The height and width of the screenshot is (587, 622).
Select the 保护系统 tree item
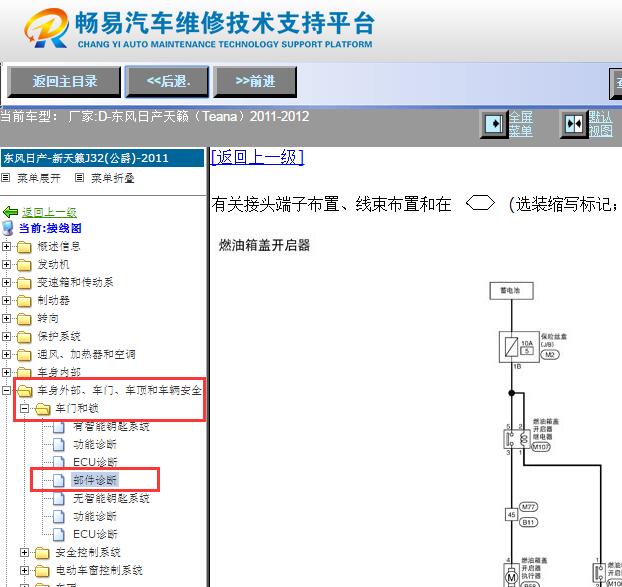[x=59, y=336]
